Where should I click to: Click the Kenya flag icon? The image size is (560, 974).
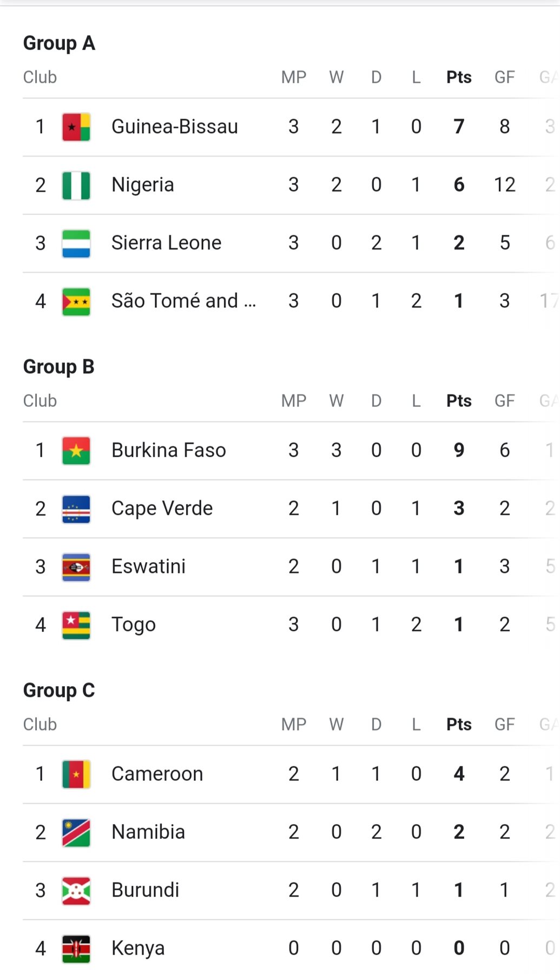click(x=76, y=948)
